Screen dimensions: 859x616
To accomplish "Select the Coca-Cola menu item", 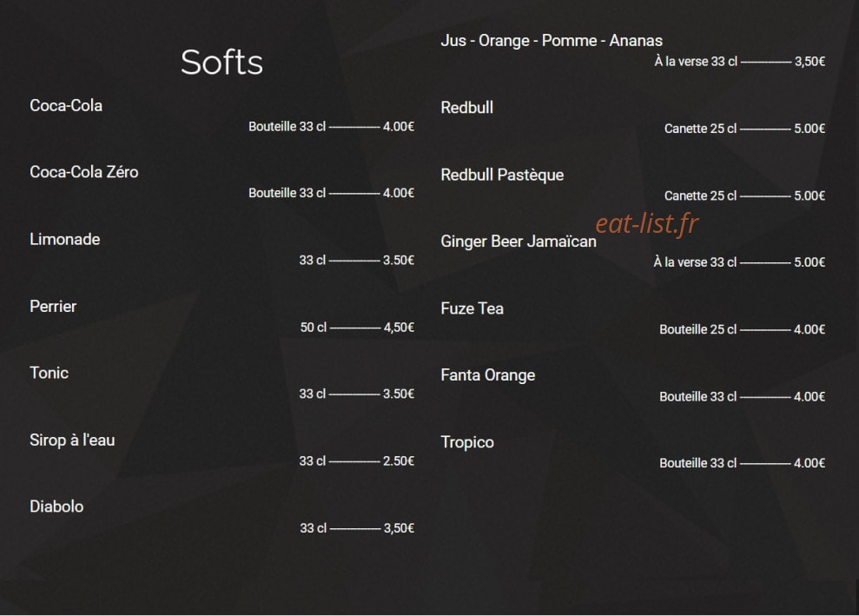I will coord(66,105).
